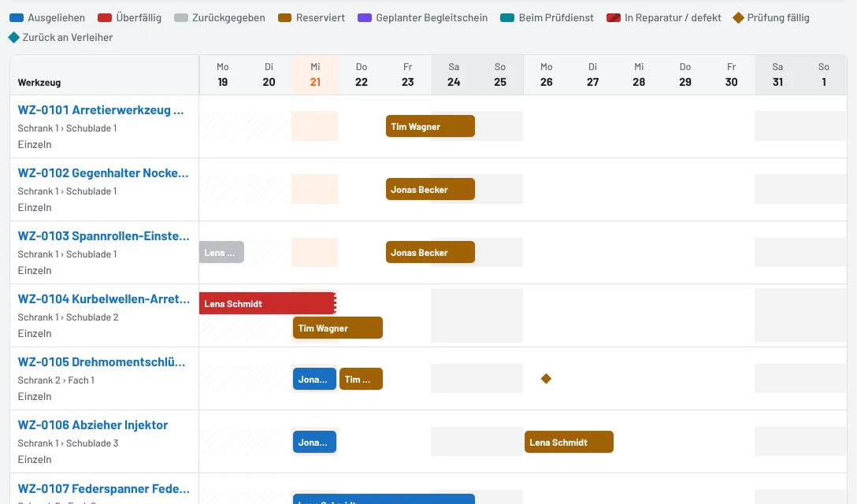The height and width of the screenshot is (504, 857).
Task: Open WZ-0106 Abzieher Injektor link
Action: pos(93,424)
